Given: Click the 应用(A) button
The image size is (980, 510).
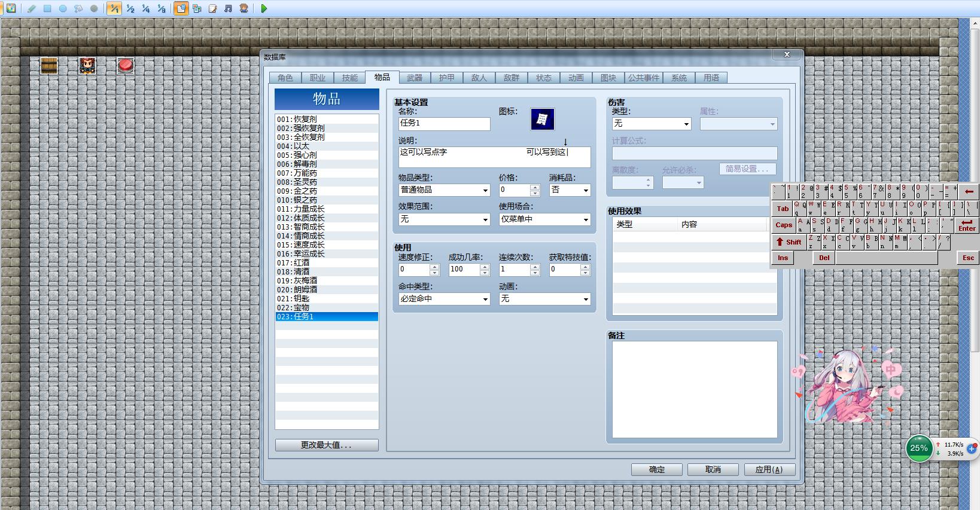Looking at the screenshot, I should [x=769, y=470].
